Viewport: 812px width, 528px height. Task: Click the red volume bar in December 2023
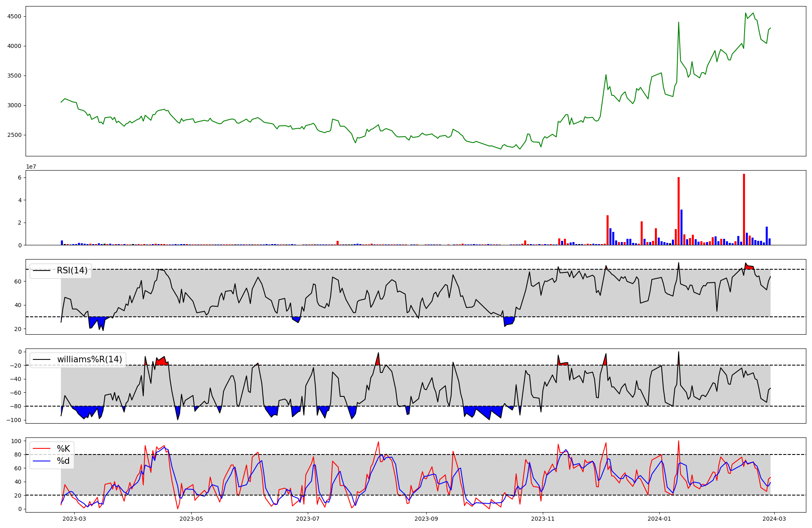[x=607, y=231]
